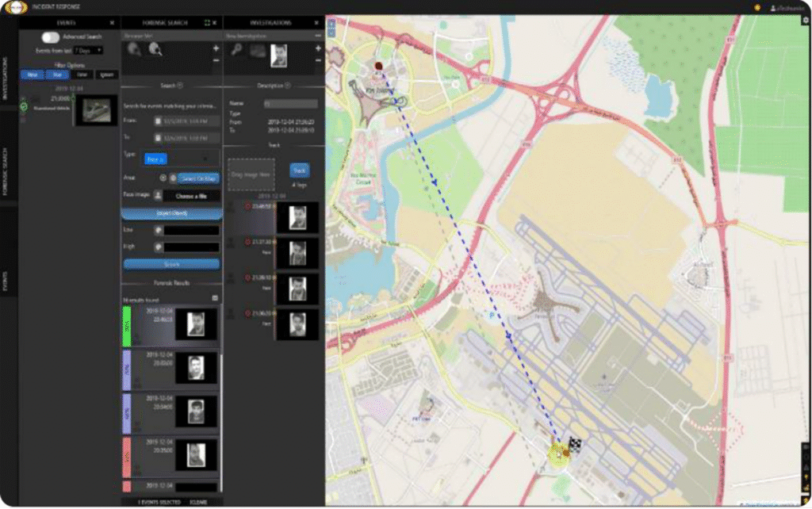The image size is (812, 509).
Task: Collapse the Search section chevron
Action: tap(180, 86)
